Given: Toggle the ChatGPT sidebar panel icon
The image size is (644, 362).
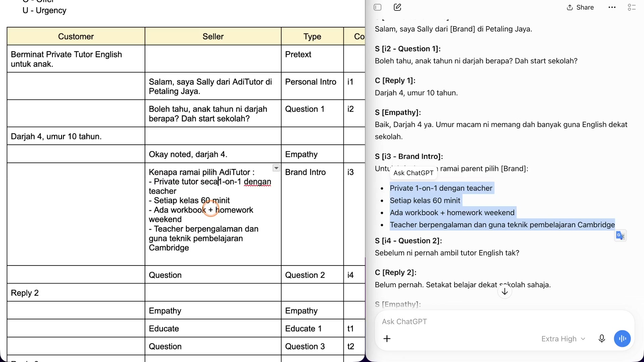Looking at the screenshot, I should 378,7.
